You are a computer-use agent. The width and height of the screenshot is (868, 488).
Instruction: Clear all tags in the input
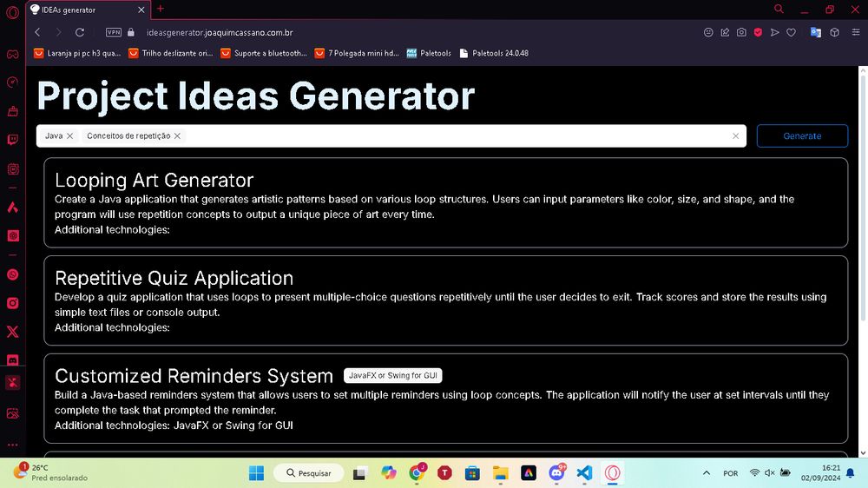(736, 135)
